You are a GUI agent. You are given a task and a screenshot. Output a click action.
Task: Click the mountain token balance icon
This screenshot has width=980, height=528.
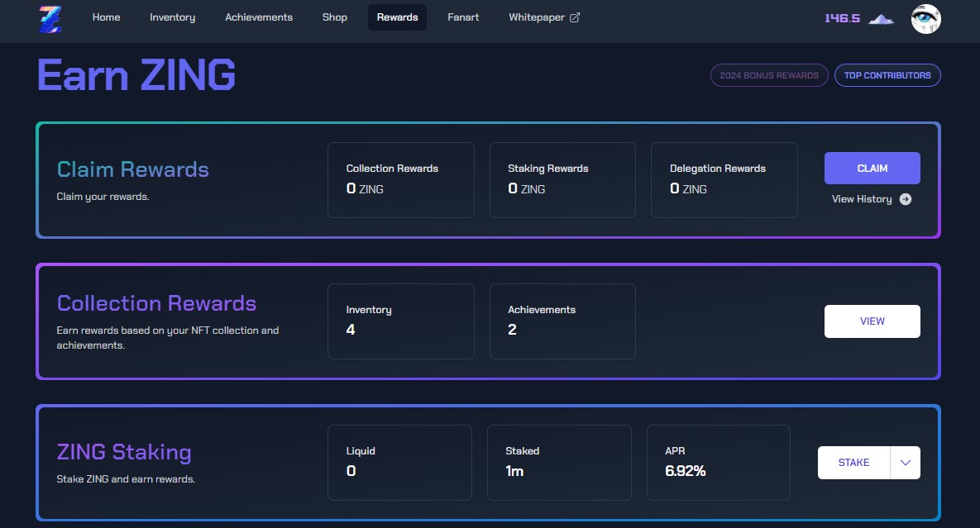[x=882, y=18]
